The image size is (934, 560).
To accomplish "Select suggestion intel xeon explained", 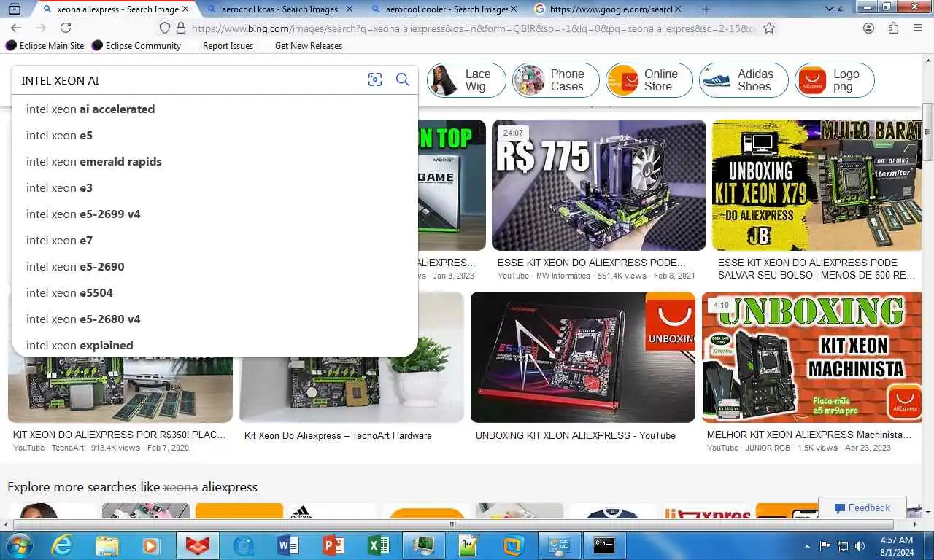I will tap(215, 345).
